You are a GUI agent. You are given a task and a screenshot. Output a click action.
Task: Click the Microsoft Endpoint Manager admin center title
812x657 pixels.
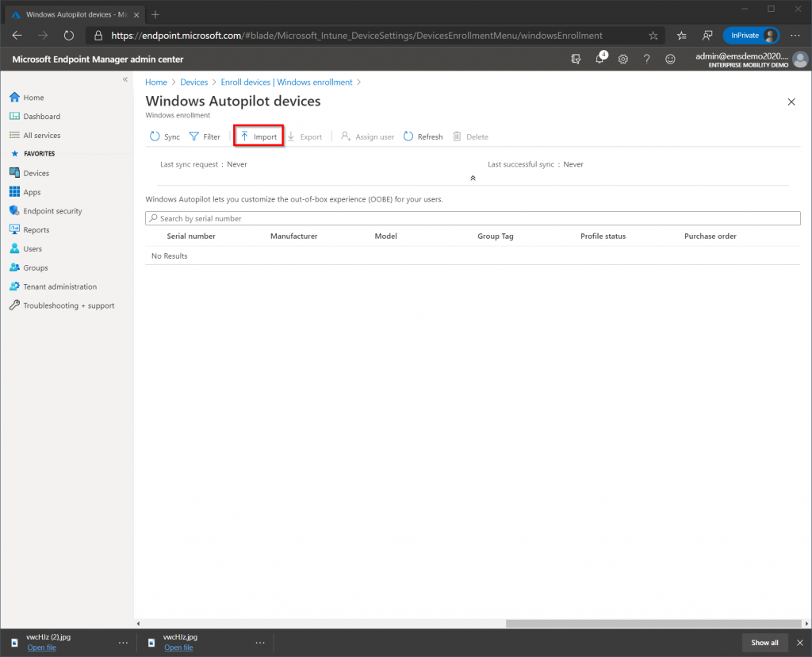coord(98,59)
